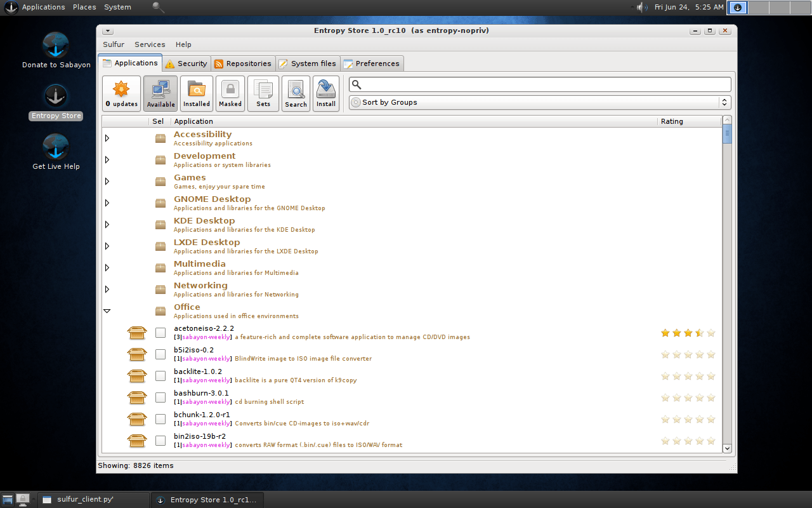The height and width of the screenshot is (508, 812).
Task: Click the volume icon in top panel
Action: tap(641, 7)
